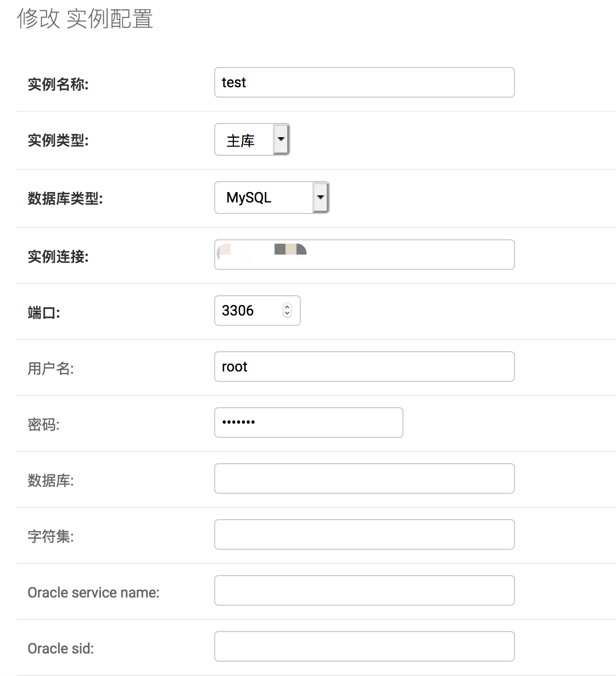The image size is (616, 676).
Task: Click the 字符集 input field
Action: 364,534
